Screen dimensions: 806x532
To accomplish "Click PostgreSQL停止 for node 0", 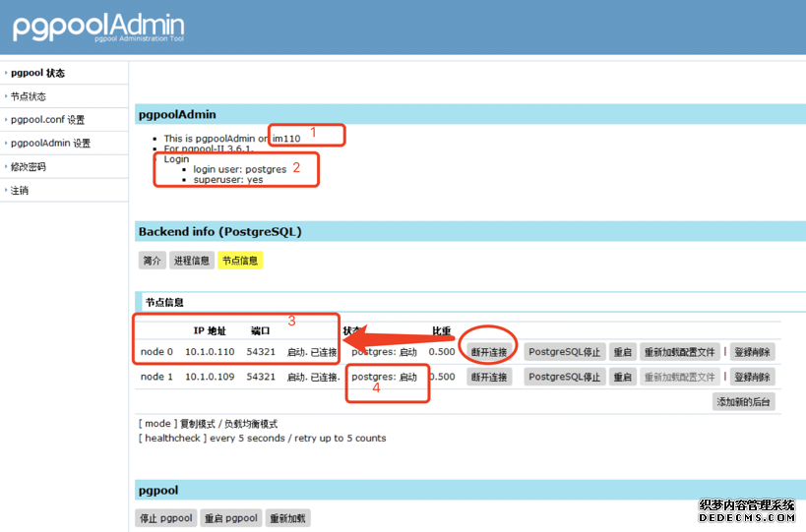I will tap(564, 351).
